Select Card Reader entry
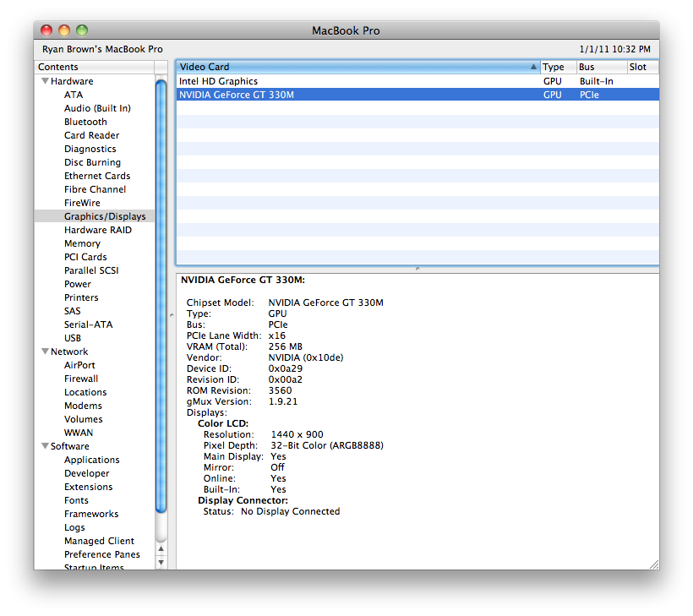Viewport: 693px width, 616px height. pyautogui.click(x=91, y=136)
